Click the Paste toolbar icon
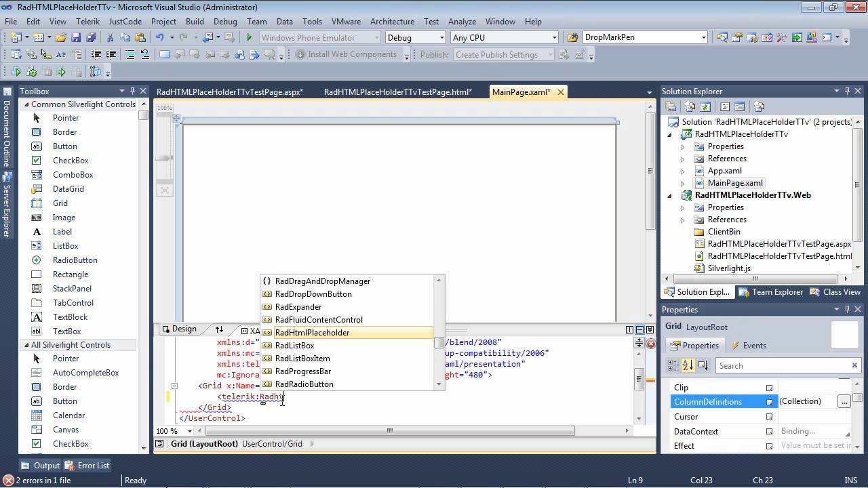The image size is (868, 488). click(x=140, y=38)
